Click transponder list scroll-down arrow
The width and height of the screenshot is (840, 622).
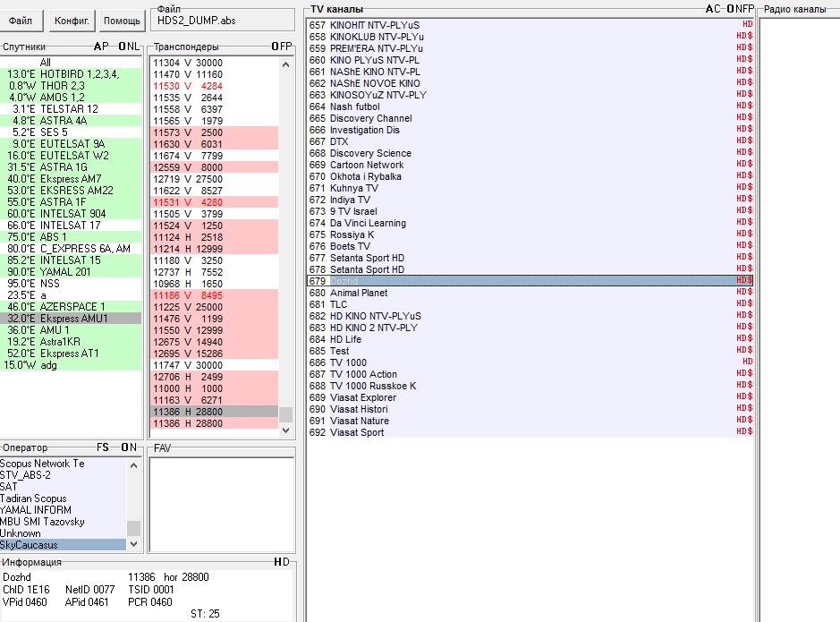(x=285, y=430)
